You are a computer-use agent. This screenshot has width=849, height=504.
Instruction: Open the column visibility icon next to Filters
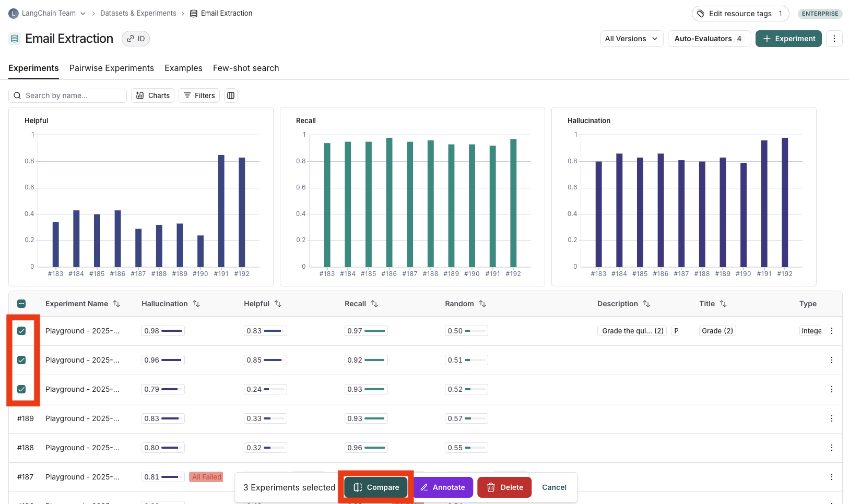click(231, 95)
